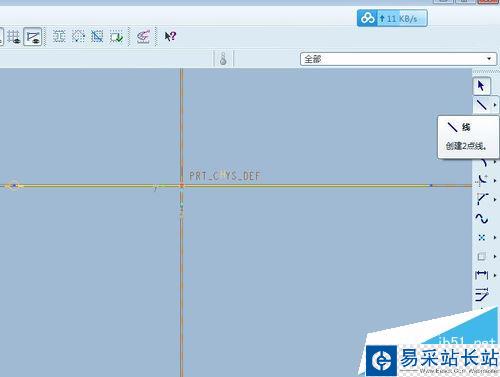Expand the point tool flyout arrow

click(495, 237)
